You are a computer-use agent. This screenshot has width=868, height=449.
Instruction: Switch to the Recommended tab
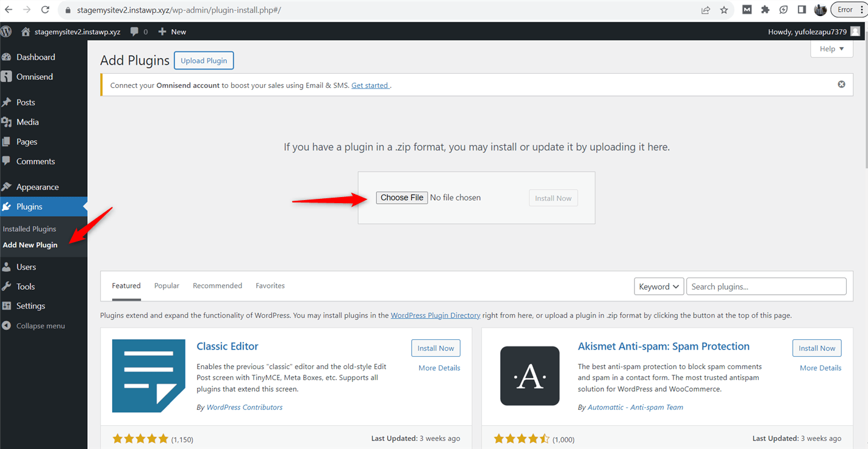point(217,286)
